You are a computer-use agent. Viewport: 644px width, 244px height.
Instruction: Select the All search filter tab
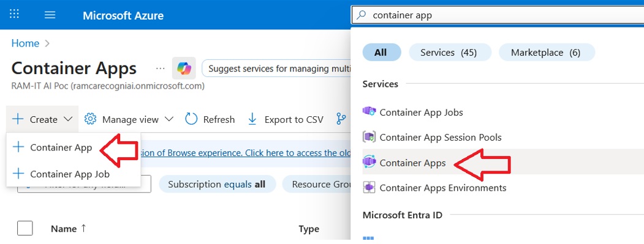point(381,53)
